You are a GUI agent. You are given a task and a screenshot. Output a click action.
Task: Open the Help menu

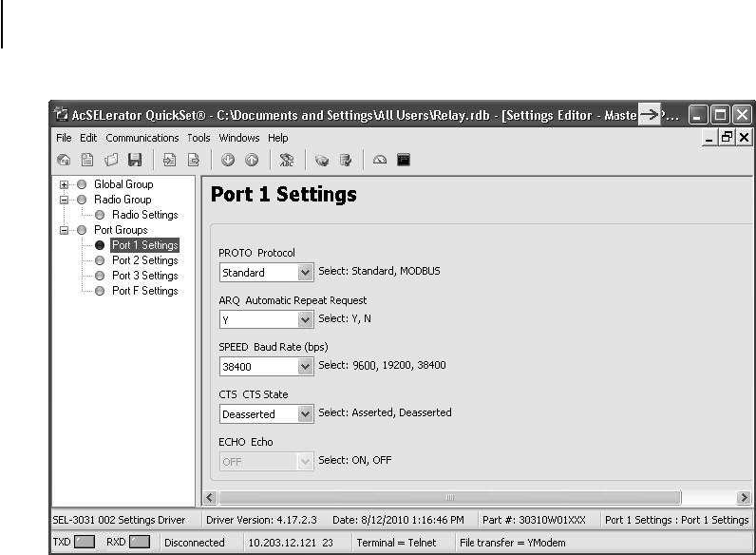pyautogui.click(x=278, y=138)
